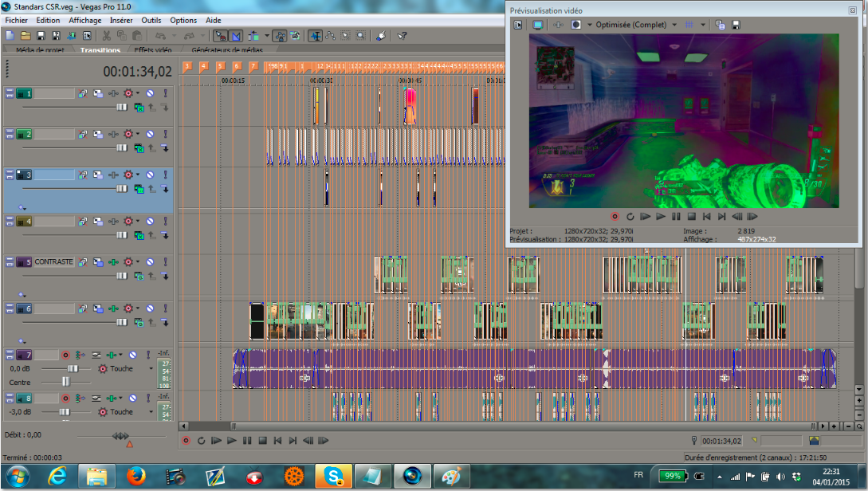Pause playback in video preview window
The width and height of the screenshot is (868, 491).
click(x=676, y=217)
